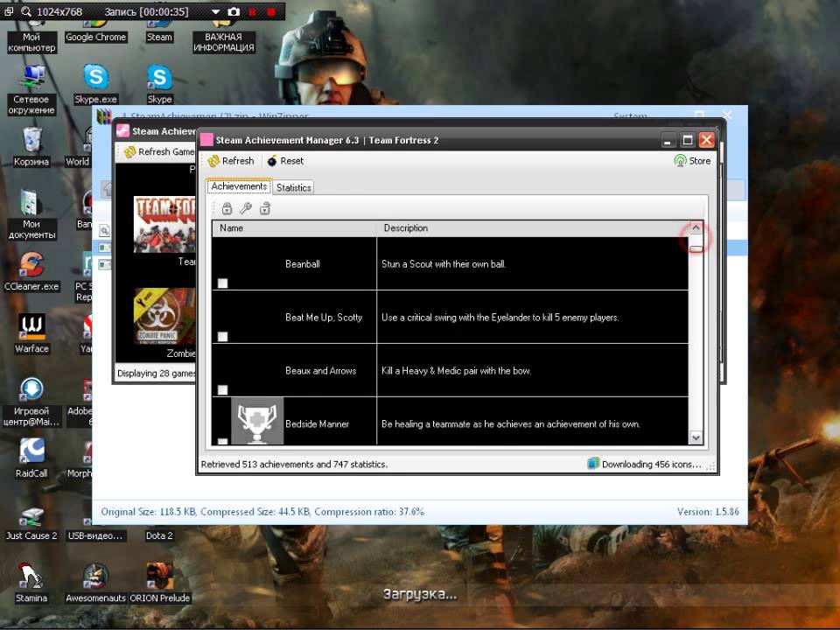This screenshot has width=840, height=630.
Task: Click the achievement list scrollbar thumb
Action: (x=696, y=249)
